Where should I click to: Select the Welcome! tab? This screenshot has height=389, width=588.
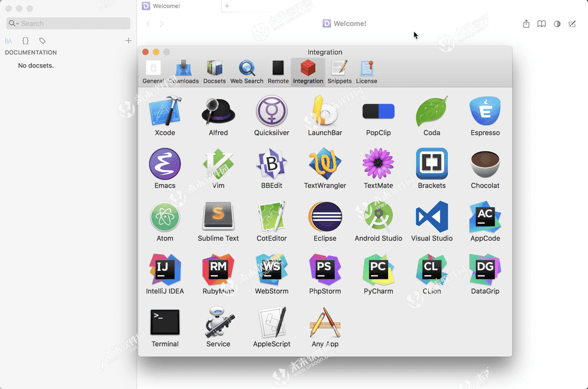point(179,6)
